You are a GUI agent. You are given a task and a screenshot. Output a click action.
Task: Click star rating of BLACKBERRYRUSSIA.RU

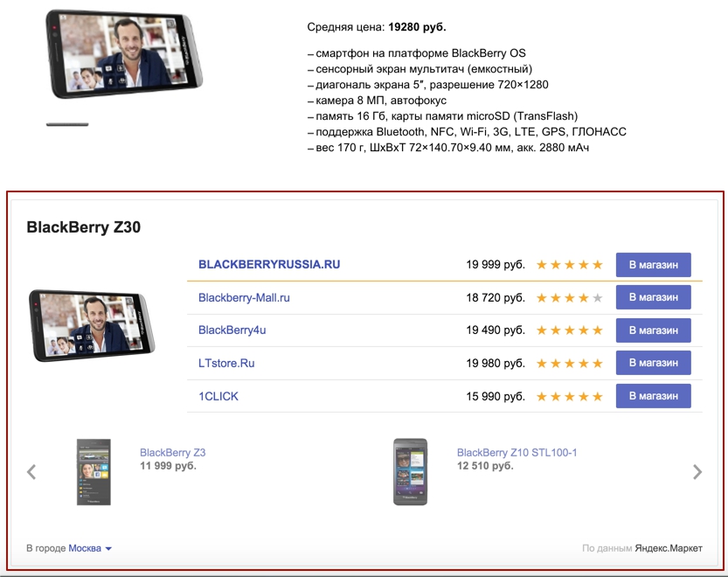pyautogui.click(x=569, y=265)
